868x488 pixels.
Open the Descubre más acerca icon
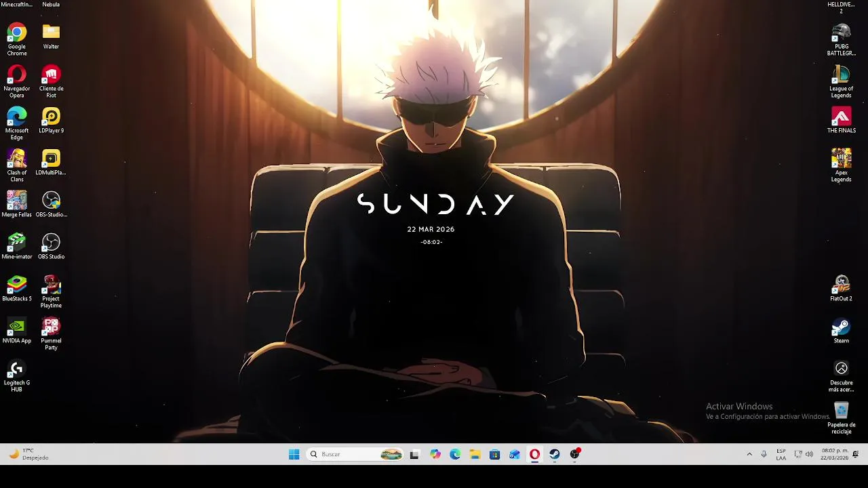point(841,375)
